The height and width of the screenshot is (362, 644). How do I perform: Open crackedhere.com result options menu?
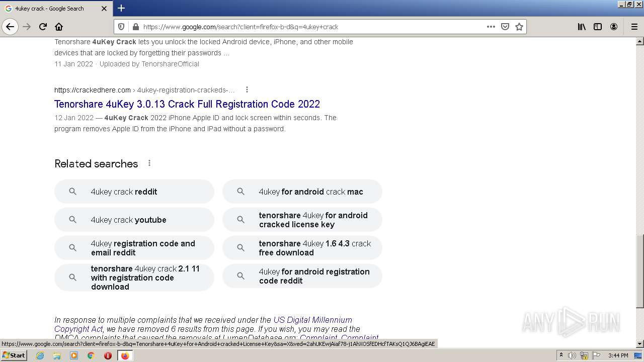(x=247, y=89)
